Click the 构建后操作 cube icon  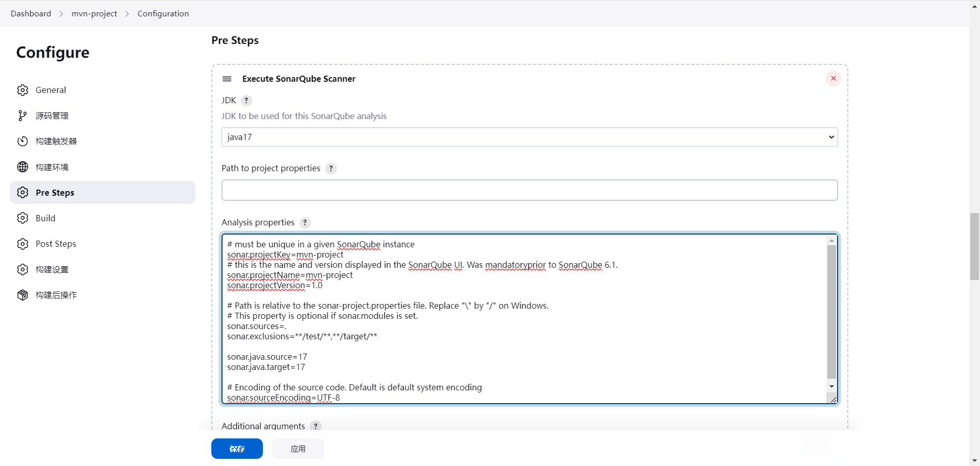click(22, 295)
